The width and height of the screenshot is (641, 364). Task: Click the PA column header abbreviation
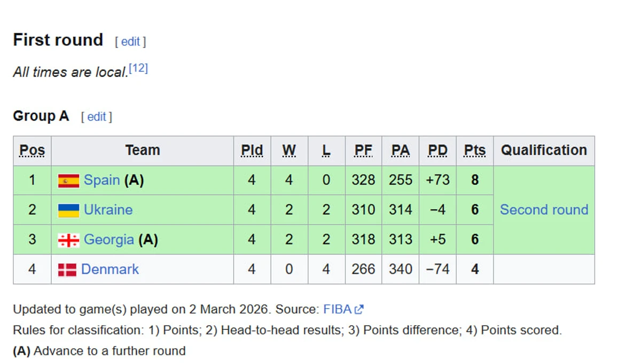tap(401, 151)
